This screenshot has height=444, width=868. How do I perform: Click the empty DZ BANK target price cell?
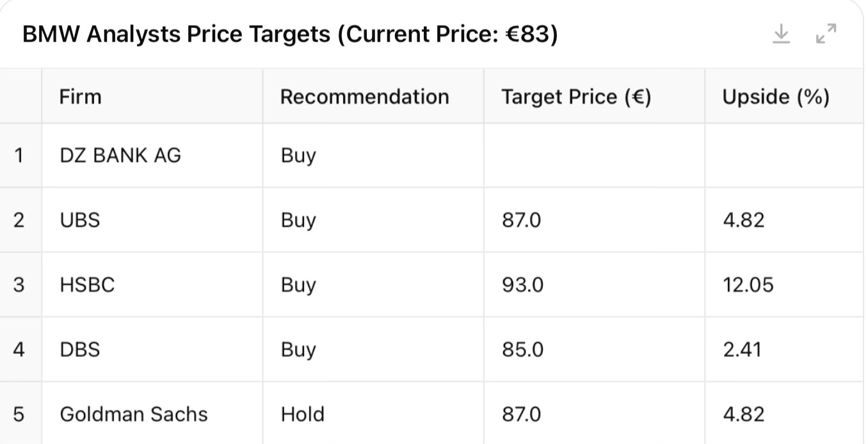coord(594,155)
